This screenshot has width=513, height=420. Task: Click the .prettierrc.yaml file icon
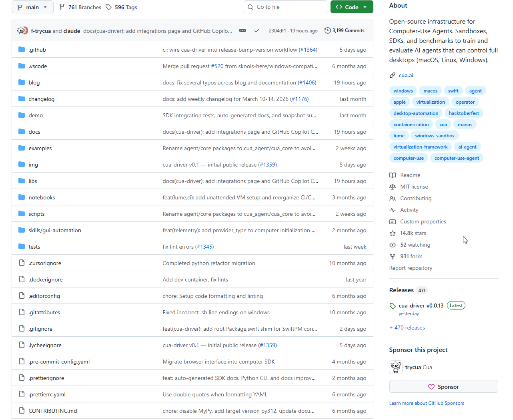(22, 394)
